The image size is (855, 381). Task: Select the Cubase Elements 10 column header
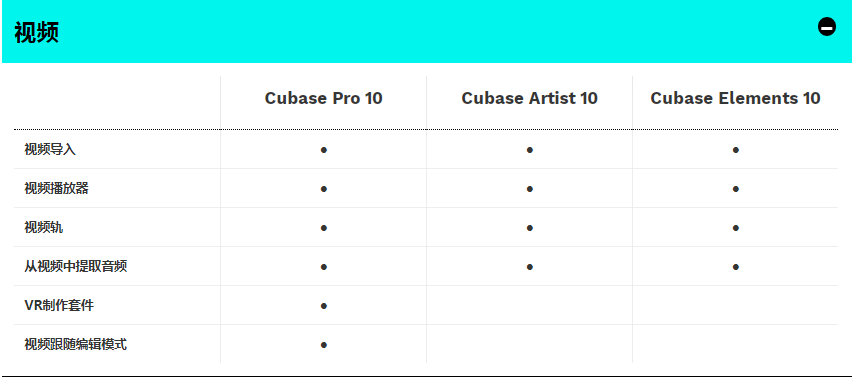tap(735, 98)
